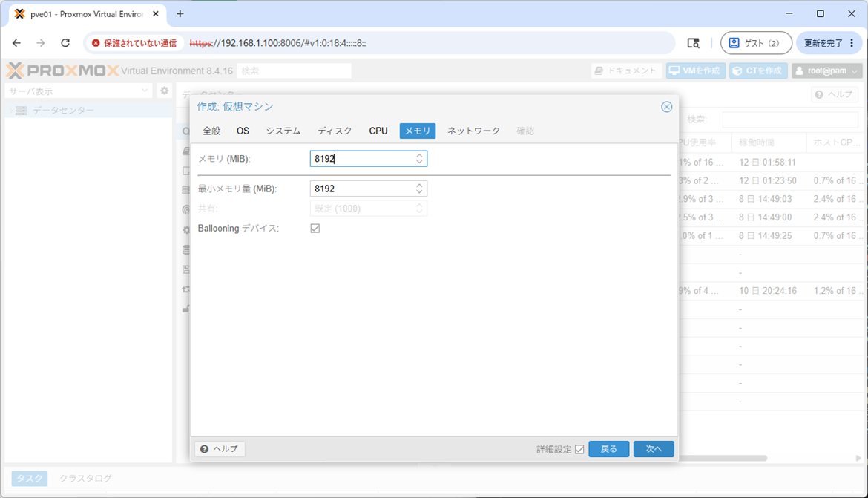Click the uptime cell 12 日 01:58:11

pyautogui.click(x=767, y=163)
